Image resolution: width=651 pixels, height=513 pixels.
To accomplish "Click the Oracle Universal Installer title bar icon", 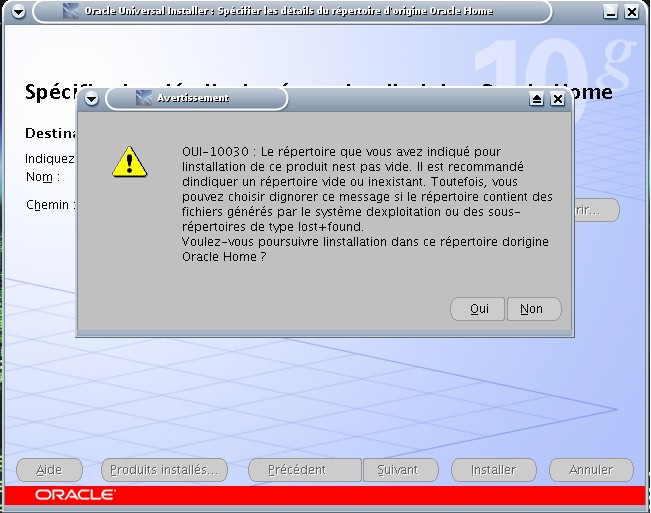I will (x=71, y=11).
